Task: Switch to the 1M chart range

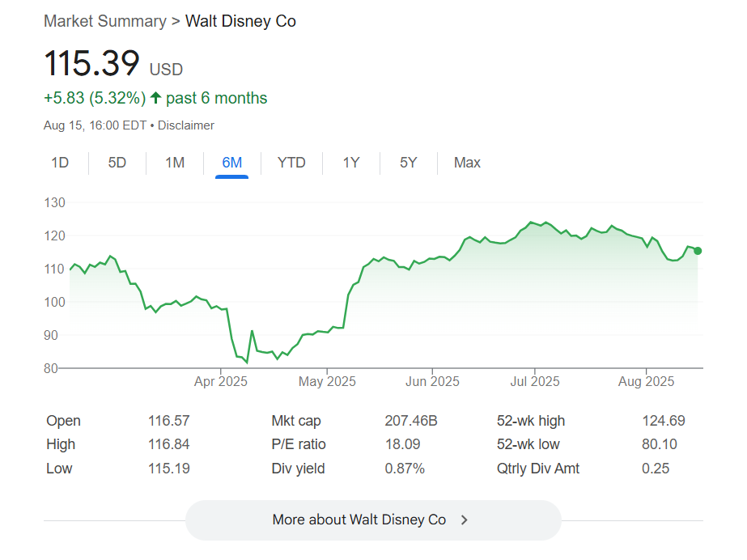Action: pyautogui.click(x=175, y=163)
